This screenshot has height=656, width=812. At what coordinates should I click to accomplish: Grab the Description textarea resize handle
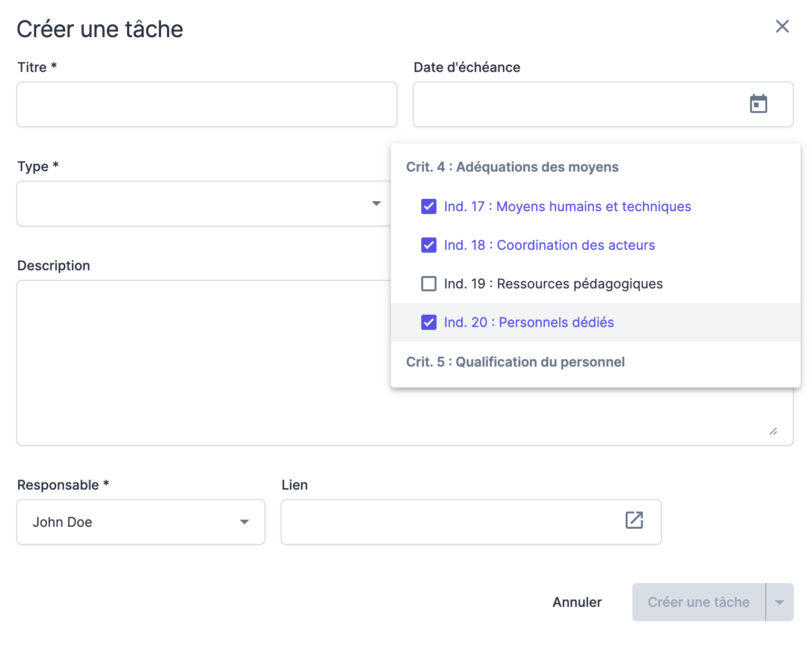(773, 431)
